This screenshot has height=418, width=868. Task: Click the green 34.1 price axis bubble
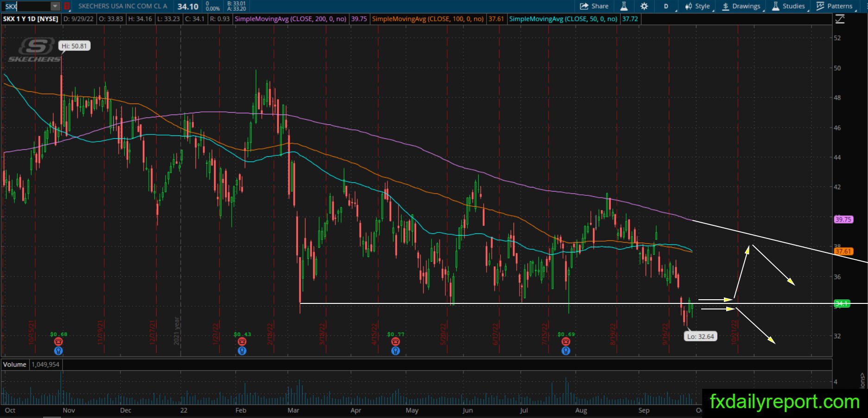coord(842,304)
